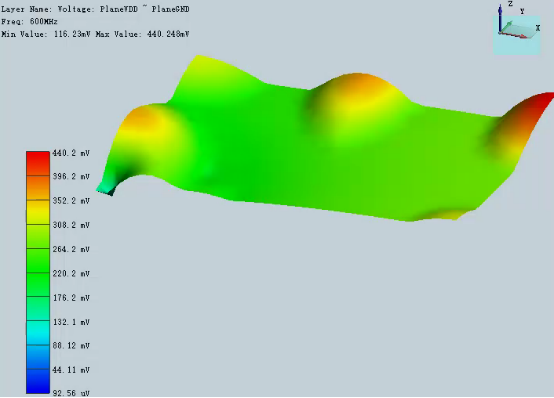Click the 308.2 mV legend label

[x=71, y=225]
